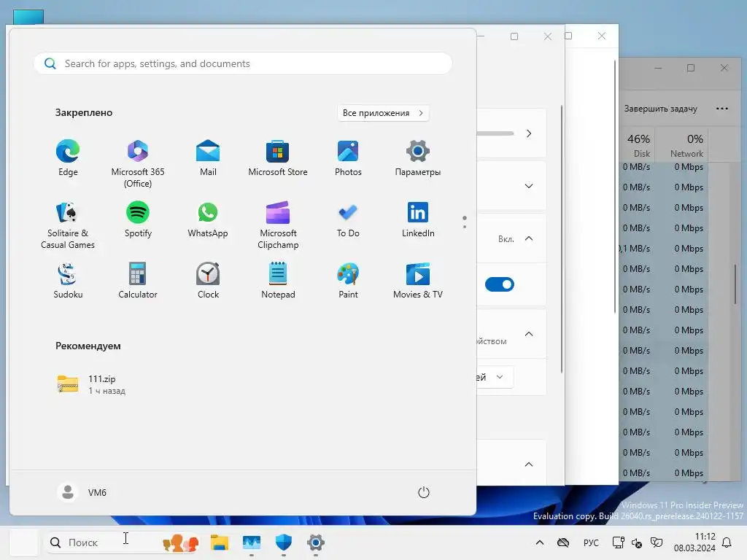
Task: Focus the Start menu search field
Action: click(x=243, y=63)
